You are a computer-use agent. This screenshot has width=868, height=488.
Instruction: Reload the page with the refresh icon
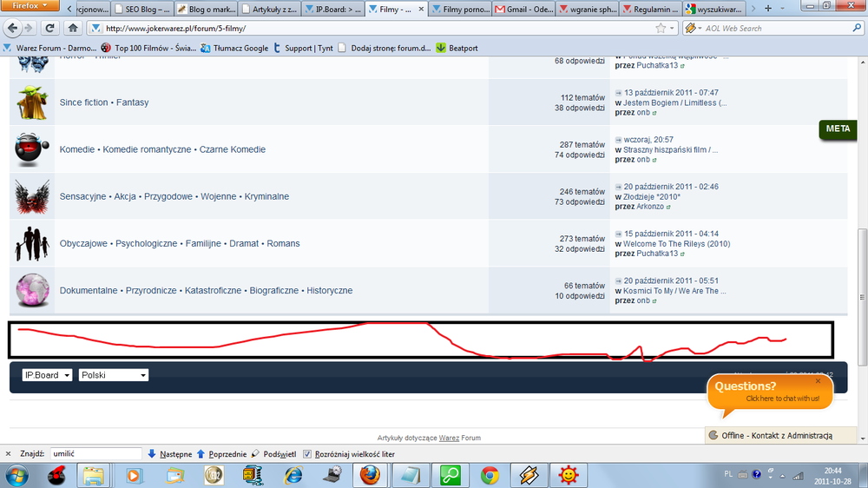pos(49,28)
